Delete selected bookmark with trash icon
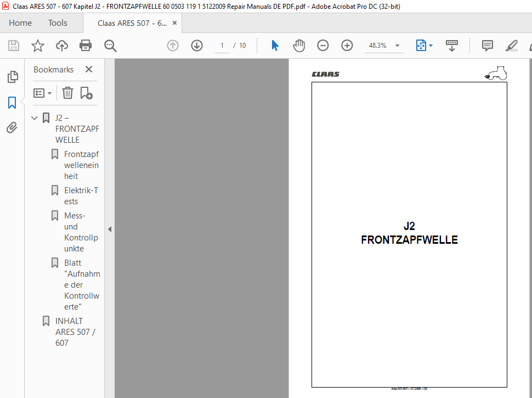The width and height of the screenshot is (532, 398). pos(67,93)
